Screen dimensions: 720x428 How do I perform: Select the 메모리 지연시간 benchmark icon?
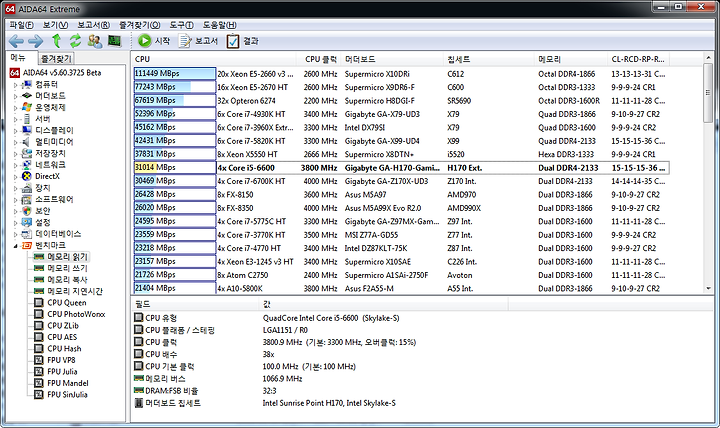[39, 291]
